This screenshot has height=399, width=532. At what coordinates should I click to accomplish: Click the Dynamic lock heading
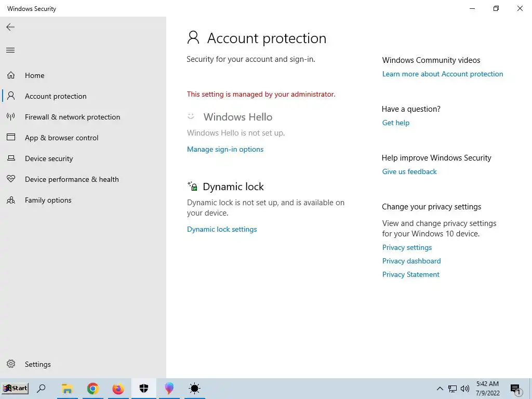233,187
